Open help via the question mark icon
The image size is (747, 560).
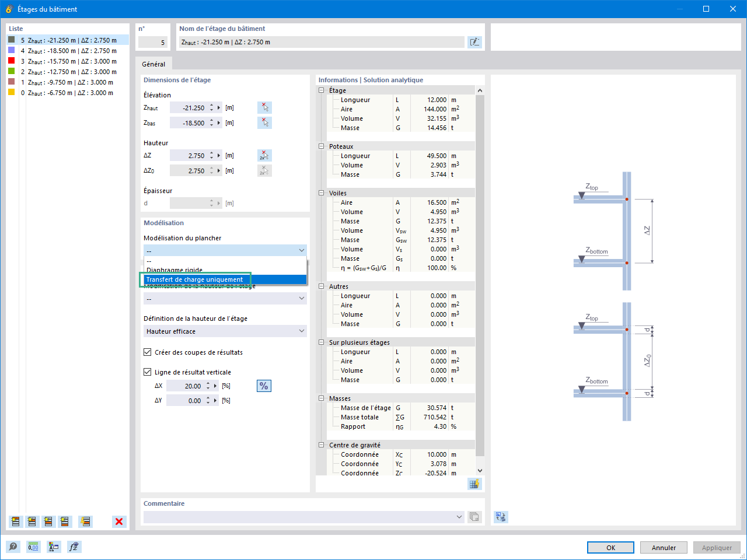click(13, 547)
